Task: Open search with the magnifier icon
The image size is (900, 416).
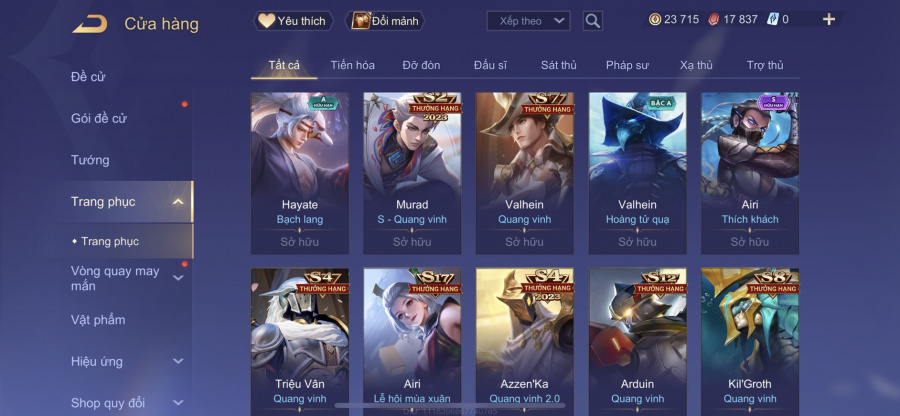Action: coord(592,21)
